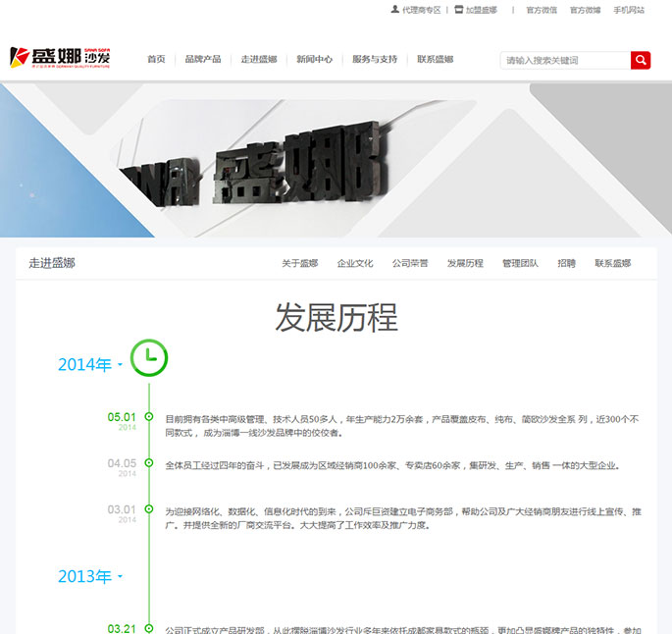Go to the 代理商专区 link

point(421,10)
